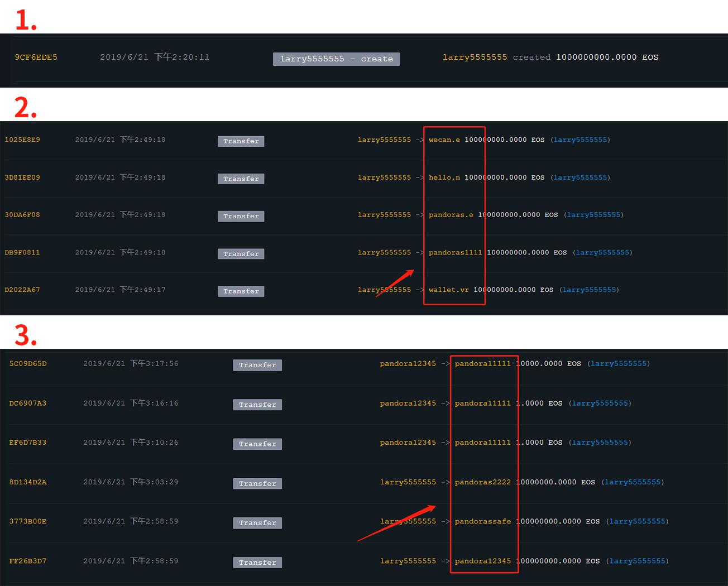Click Transfer badge in the EF6D7B33 row
The width and height of the screenshot is (728, 586).
257,444
